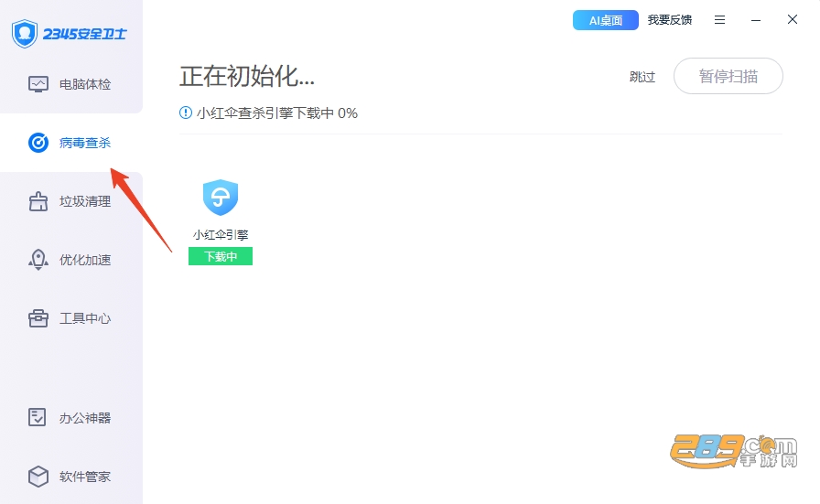820x504 pixels.
Task: Click the AI桌面 button
Action: tap(606, 20)
